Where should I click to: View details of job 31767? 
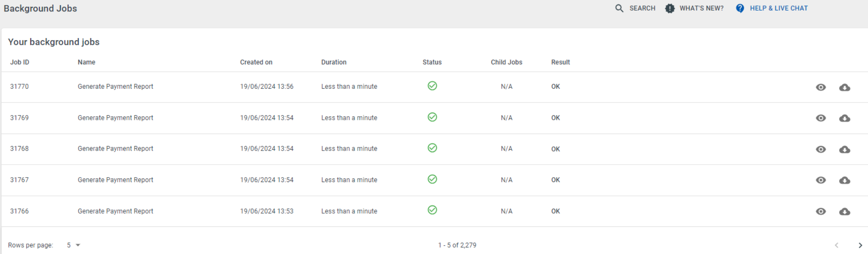821,180
